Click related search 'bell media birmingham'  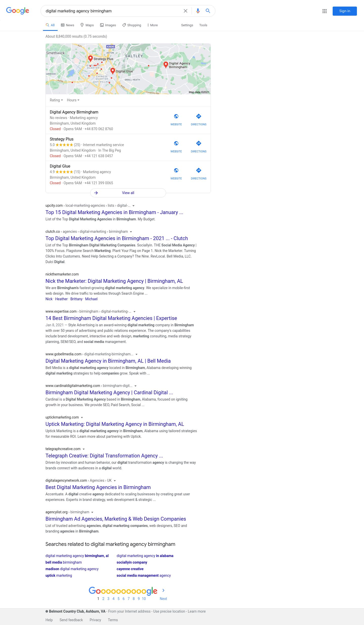tap(64, 562)
